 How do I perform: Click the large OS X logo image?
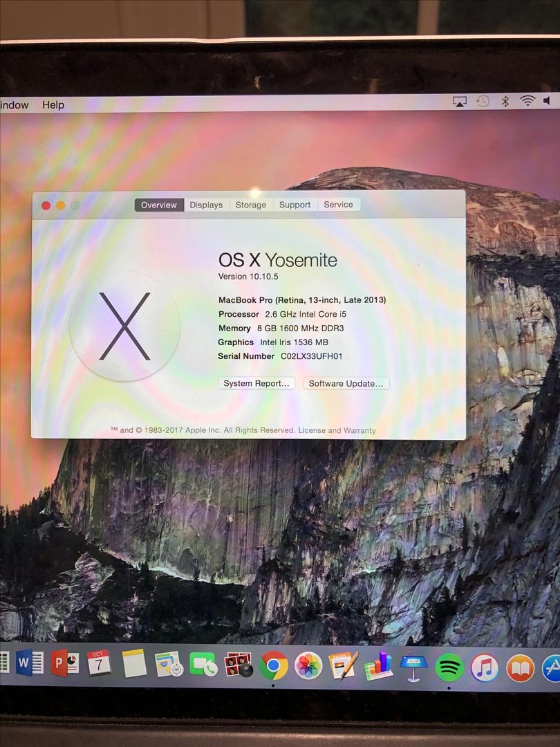124,326
